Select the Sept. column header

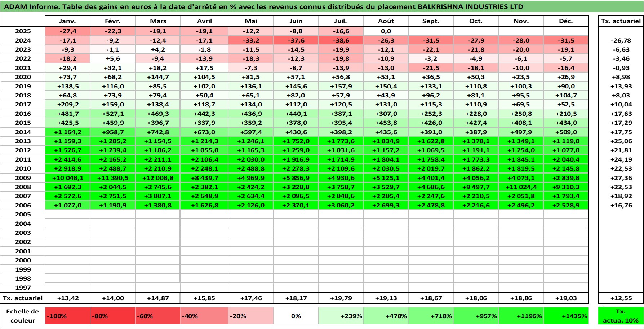click(x=431, y=21)
